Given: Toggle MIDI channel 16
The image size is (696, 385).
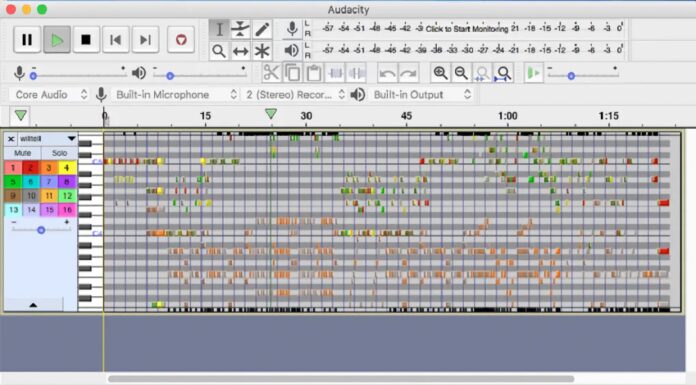Looking at the screenshot, I should click(67, 210).
